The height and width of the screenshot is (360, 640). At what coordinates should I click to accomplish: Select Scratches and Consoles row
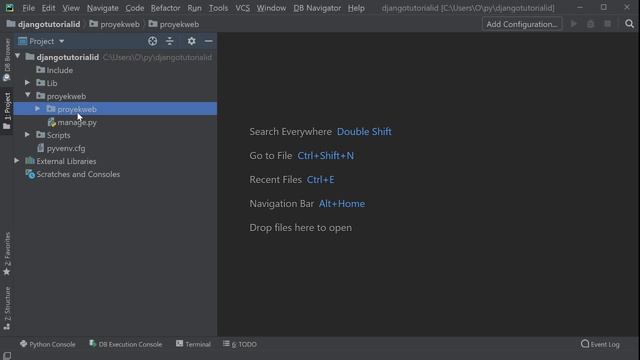(116, 174)
